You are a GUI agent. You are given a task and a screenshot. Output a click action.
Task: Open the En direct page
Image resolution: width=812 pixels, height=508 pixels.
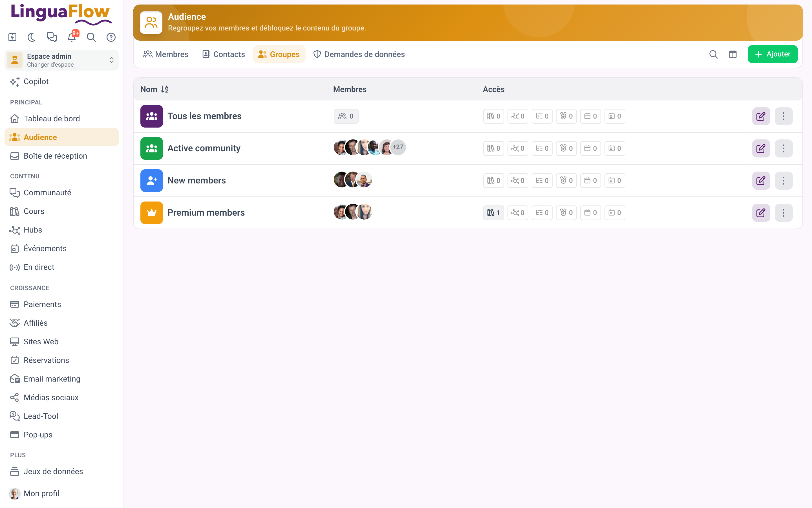(x=62, y=267)
